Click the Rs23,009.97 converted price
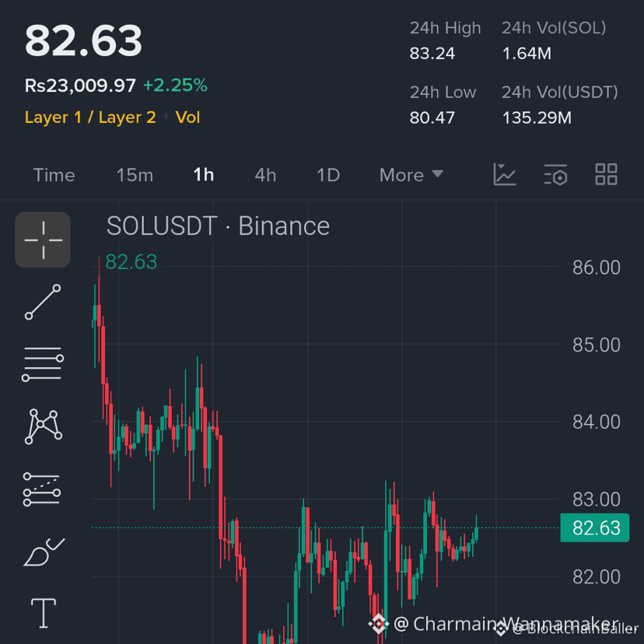This screenshot has height=644, width=644. point(80,86)
